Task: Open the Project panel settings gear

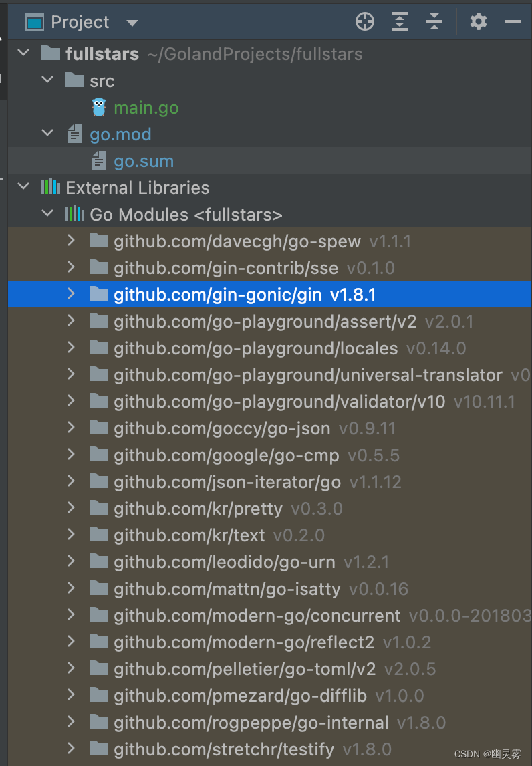Action: (x=479, y=21)
